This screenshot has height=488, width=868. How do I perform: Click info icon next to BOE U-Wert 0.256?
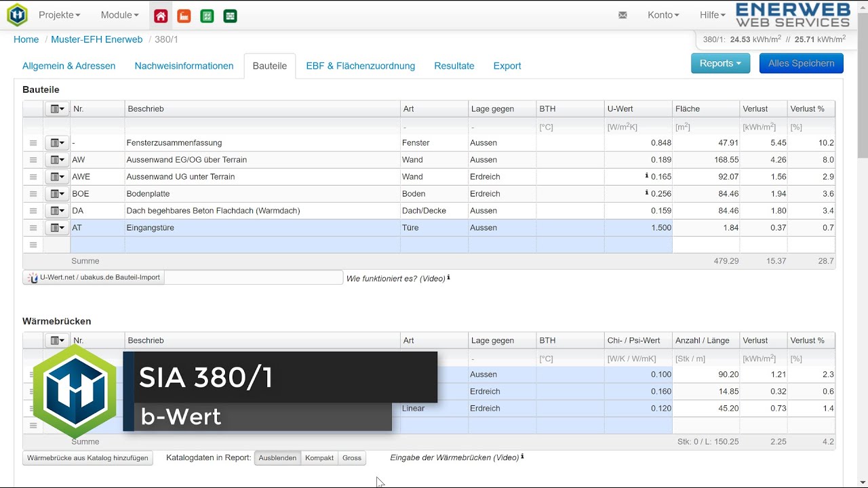[x=647, y=192]
